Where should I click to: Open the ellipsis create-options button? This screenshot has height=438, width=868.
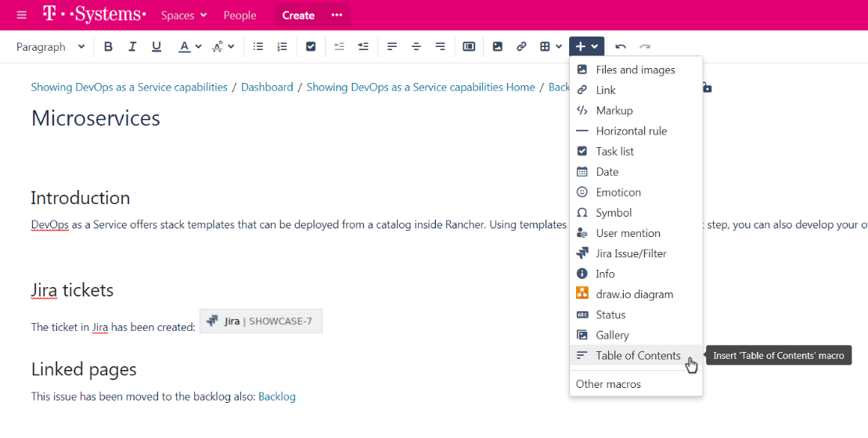[337, 16]
